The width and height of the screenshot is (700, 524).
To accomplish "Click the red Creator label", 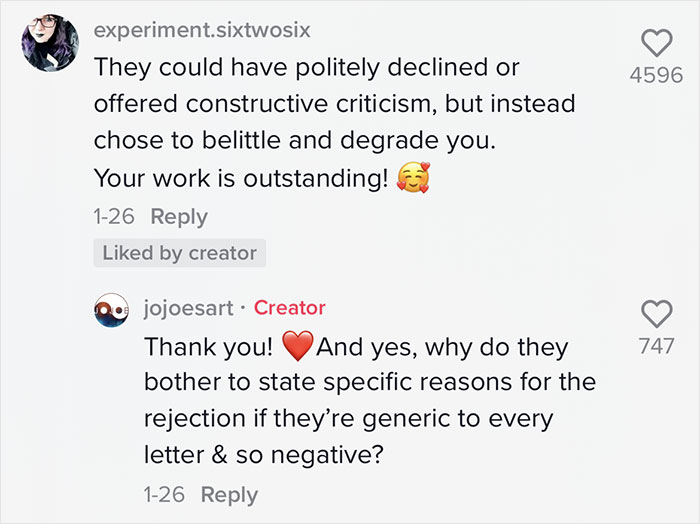I will pyautogui.click(x=290, y=308).
